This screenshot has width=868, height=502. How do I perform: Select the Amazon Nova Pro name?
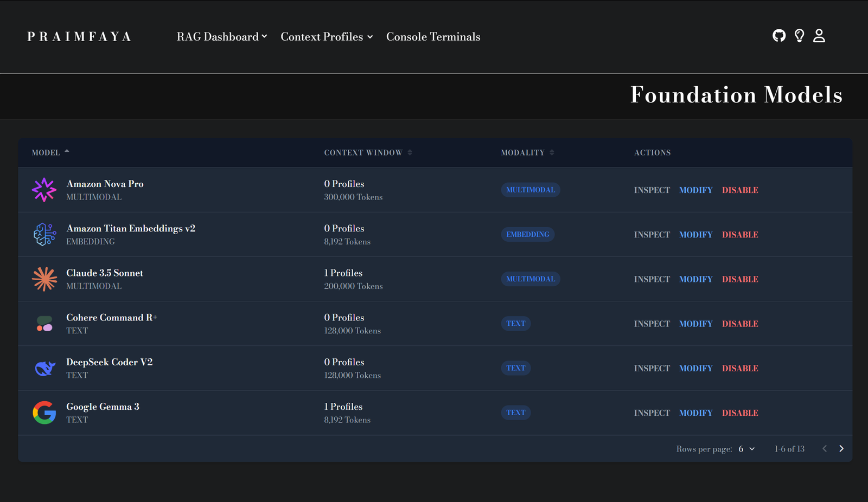(x=105, y=184)
